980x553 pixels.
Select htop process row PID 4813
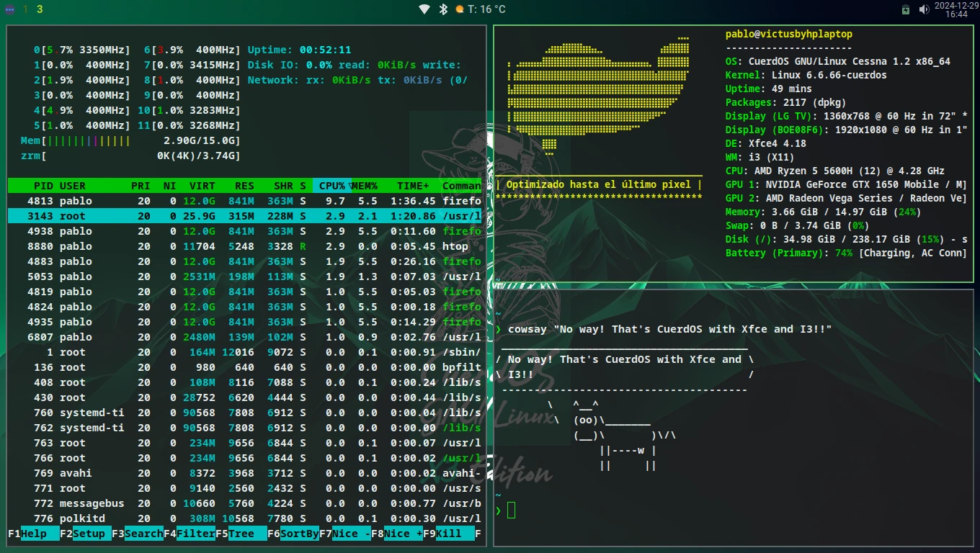(245, 201)
